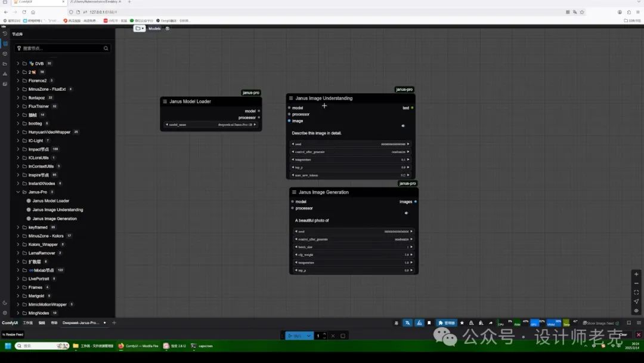Select Janus Image Understanding in node tree
This screenshot has width=644, height=363.
[x=57, y=210]
